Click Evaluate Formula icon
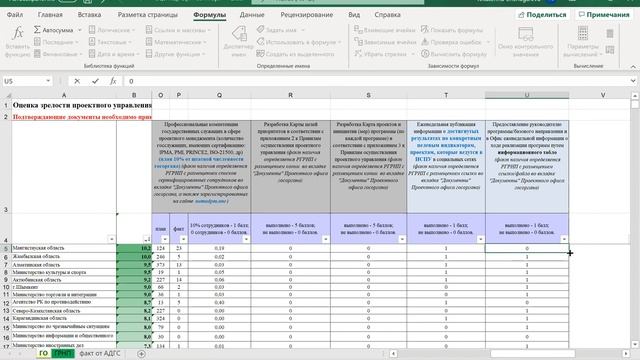 [425, 53]
